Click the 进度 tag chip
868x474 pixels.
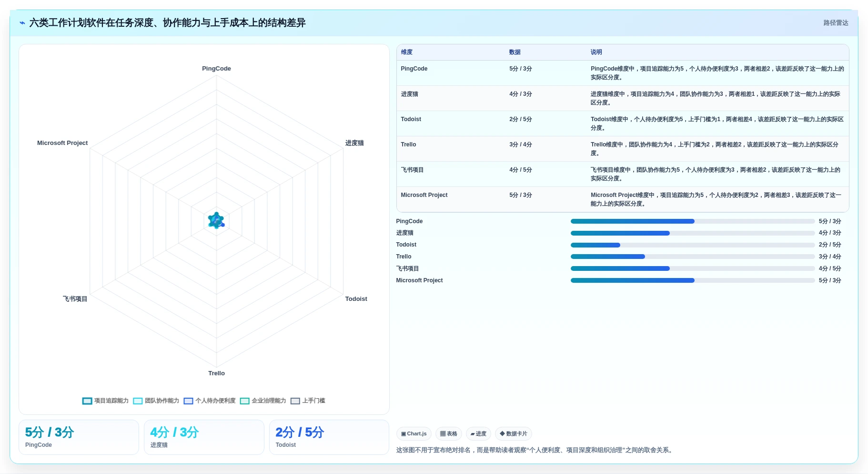point(478,434)
